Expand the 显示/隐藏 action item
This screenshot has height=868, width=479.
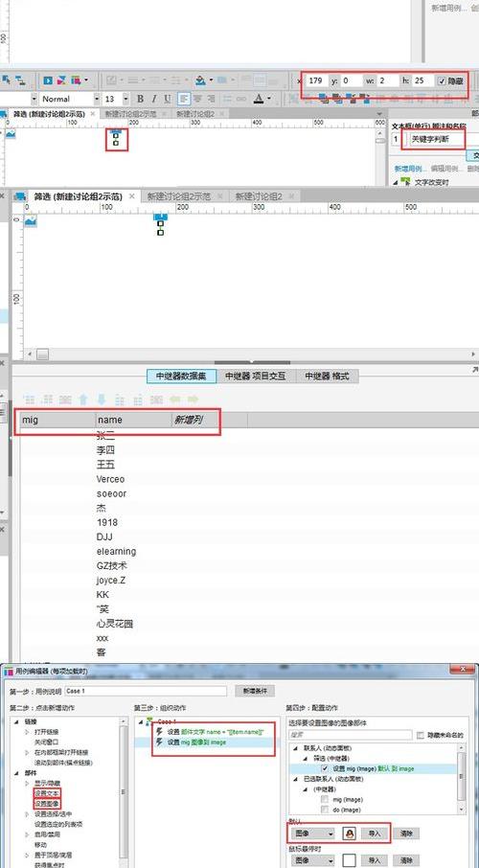28,783
